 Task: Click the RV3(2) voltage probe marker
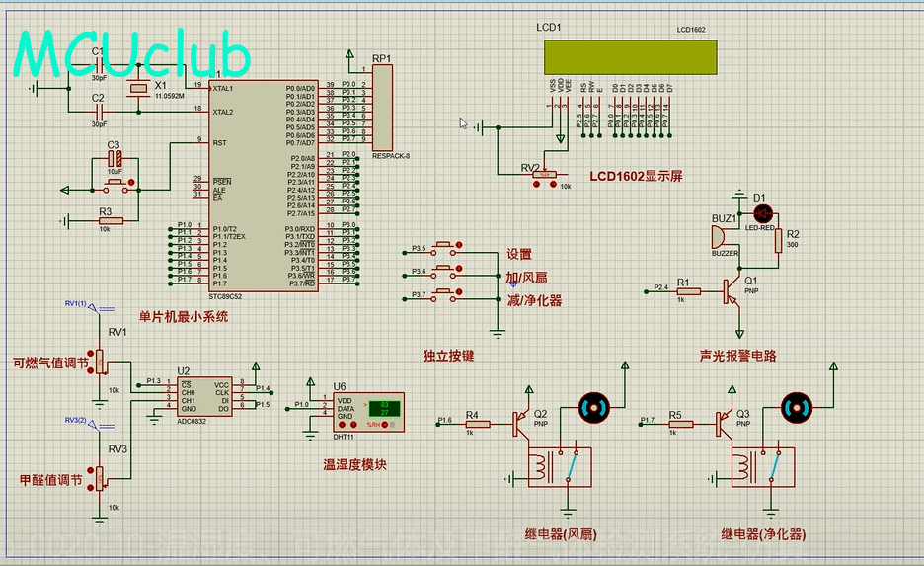tap(93, 424)
